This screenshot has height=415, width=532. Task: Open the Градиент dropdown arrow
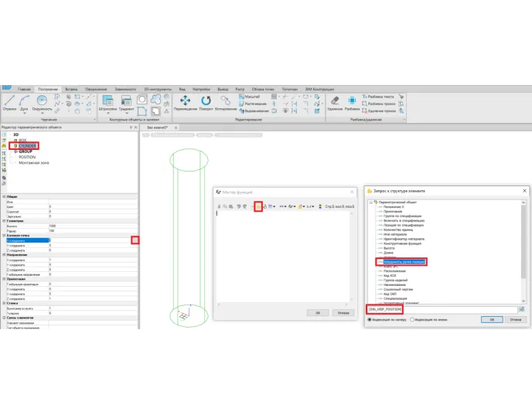(x=127, y=114)
